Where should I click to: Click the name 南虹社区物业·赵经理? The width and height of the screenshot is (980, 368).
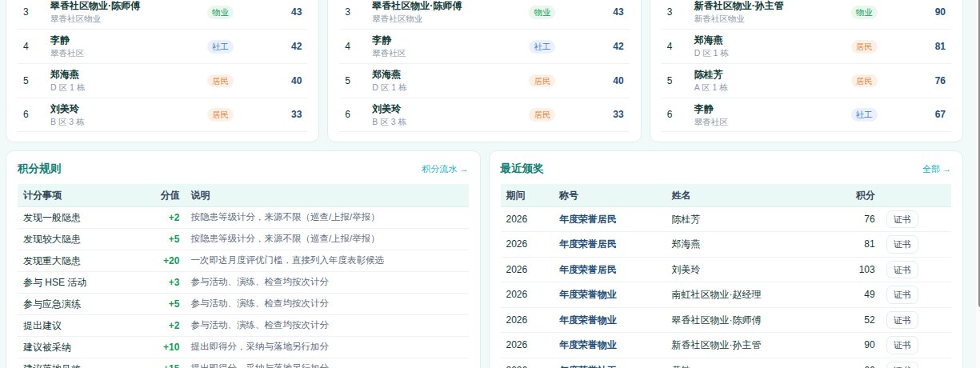tap(716, 295)
